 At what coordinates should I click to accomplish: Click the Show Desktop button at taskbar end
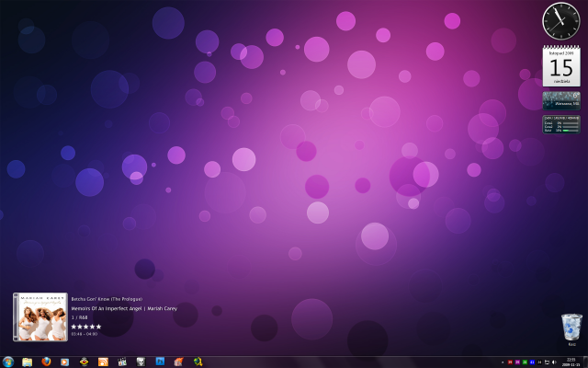coord(586,362)
